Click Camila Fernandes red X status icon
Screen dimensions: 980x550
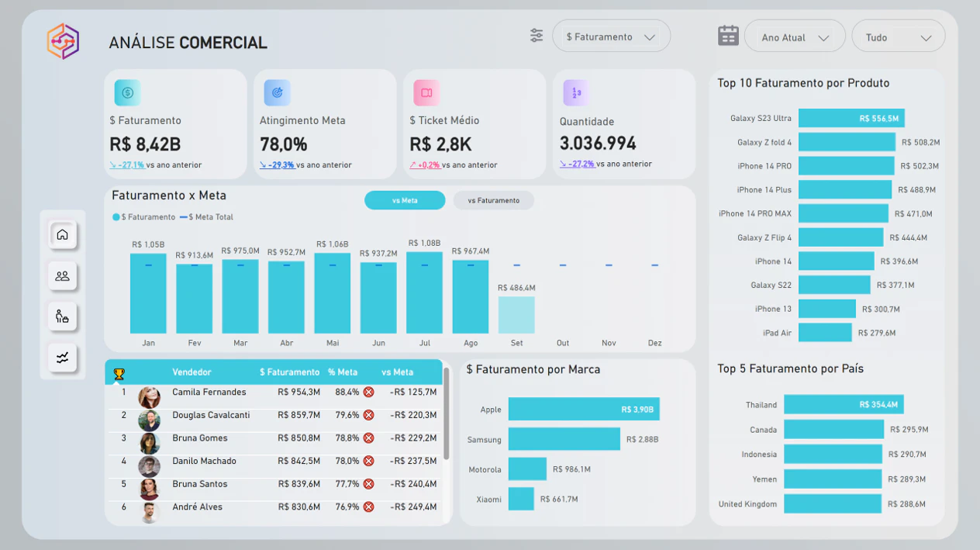coord(368,393)
